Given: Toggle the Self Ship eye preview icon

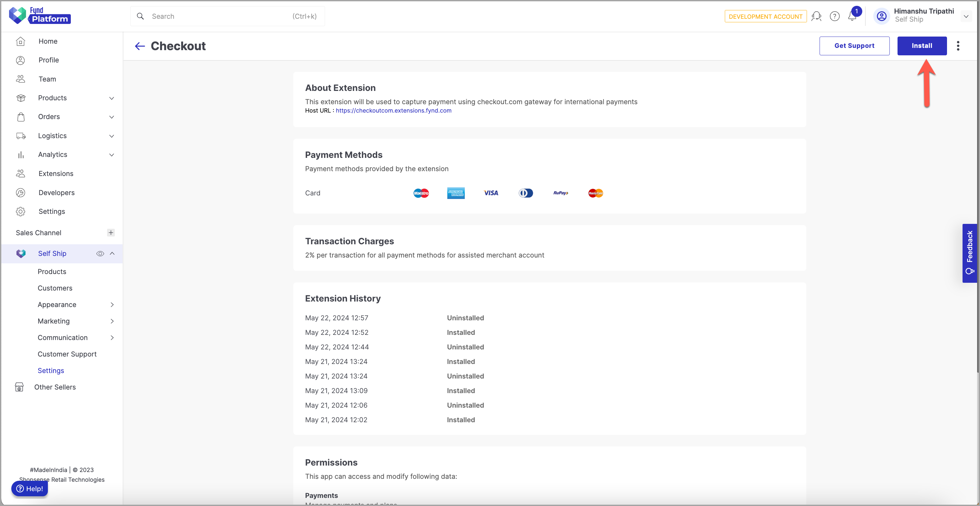Looking at the screenshot, I should point(100,254).
